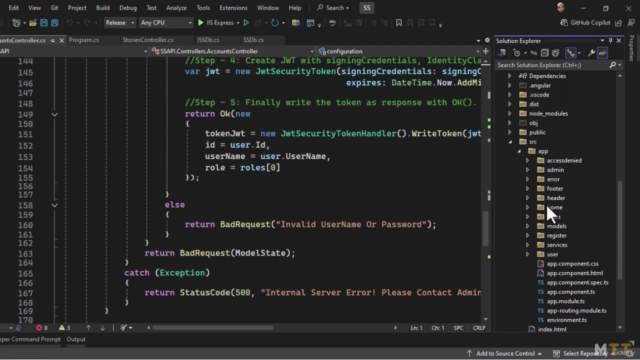This screenshot has height=360, width=640.
Task: Click the Solution and Folders view switch icon
Action: tap(502, 53)
